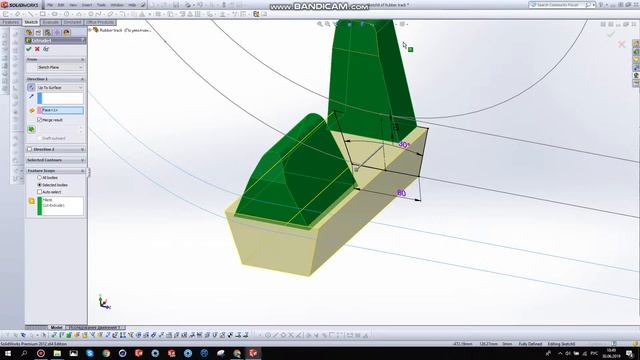The width and height of the screenshot is (640, 360).
Task: Open Chrome from the taskbar
Action: point(106,353)
